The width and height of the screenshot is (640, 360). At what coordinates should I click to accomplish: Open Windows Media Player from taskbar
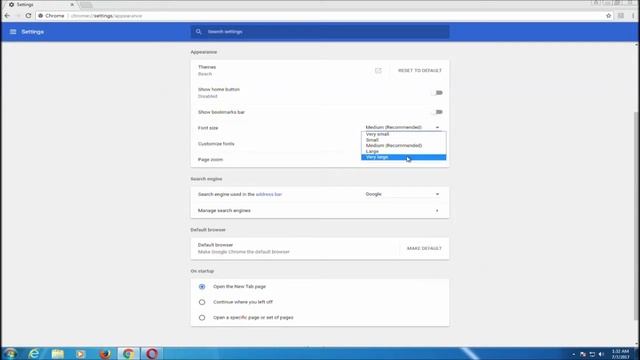pyautogui.click(x=80, y=353)
